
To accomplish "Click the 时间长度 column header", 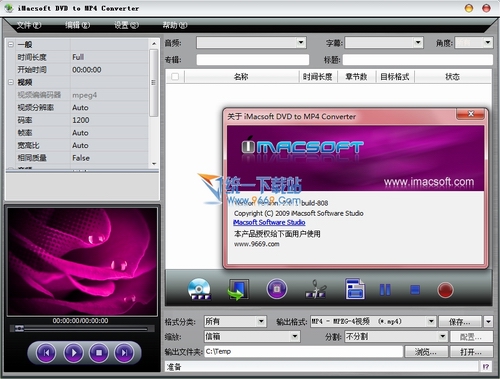I will [x=318, y=77].
